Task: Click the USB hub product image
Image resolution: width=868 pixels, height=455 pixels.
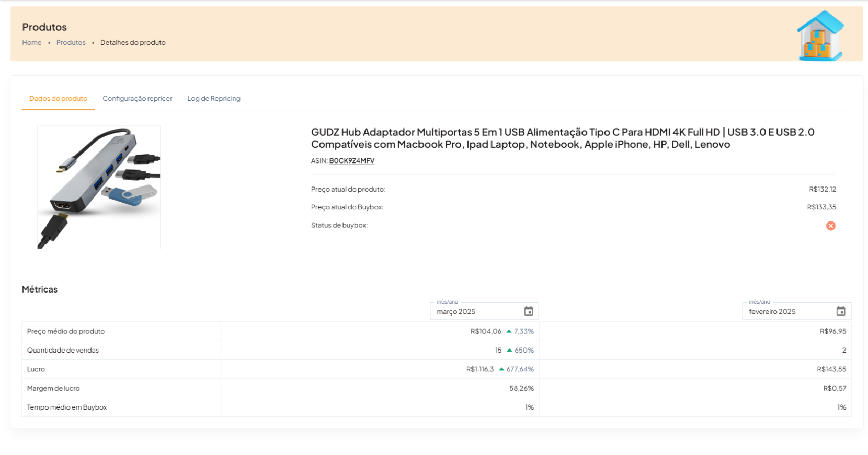Action: (x=99, y=187)
